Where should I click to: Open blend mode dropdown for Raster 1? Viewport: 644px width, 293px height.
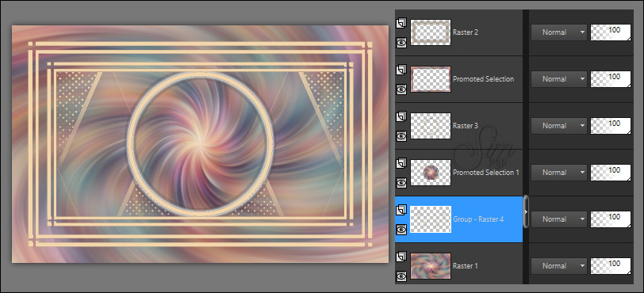[x=558, y=266]
